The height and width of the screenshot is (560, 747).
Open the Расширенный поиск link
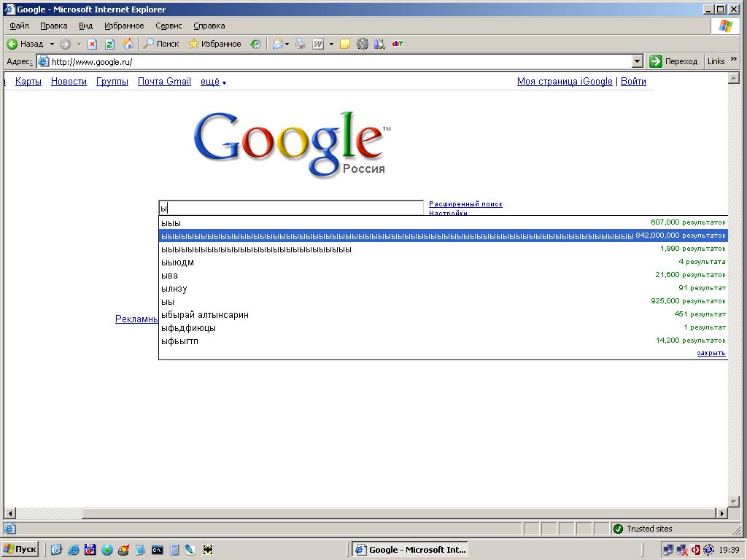(x=465, y=204)
